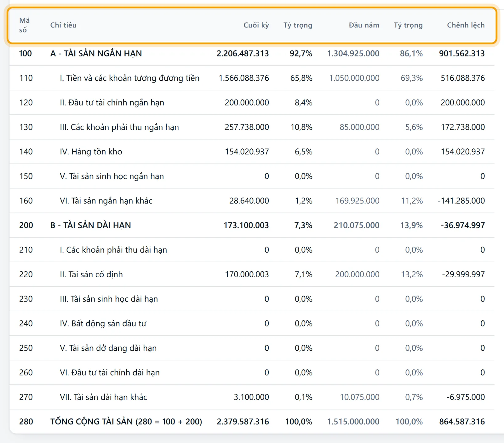Select the difference value 516.088.376
The width and height of the screenshot is (504, 443).
463,78
